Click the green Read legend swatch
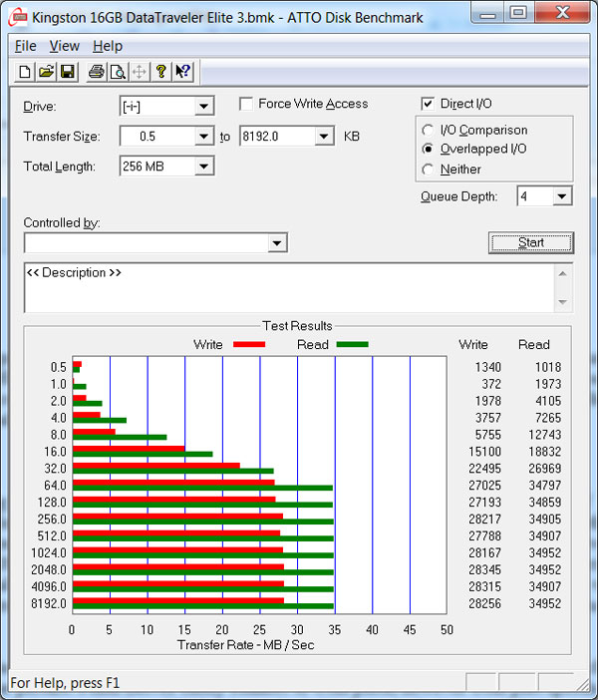598x700 pixels. point(352,344)
